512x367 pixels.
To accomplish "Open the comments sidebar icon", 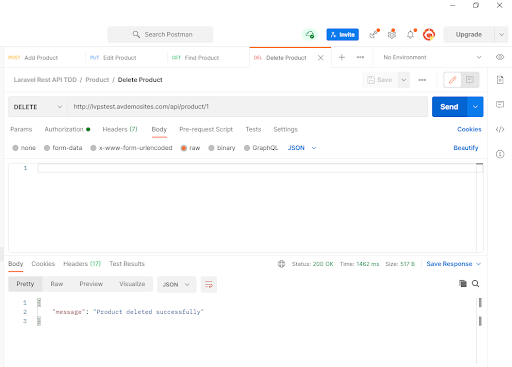I will 500,105.
